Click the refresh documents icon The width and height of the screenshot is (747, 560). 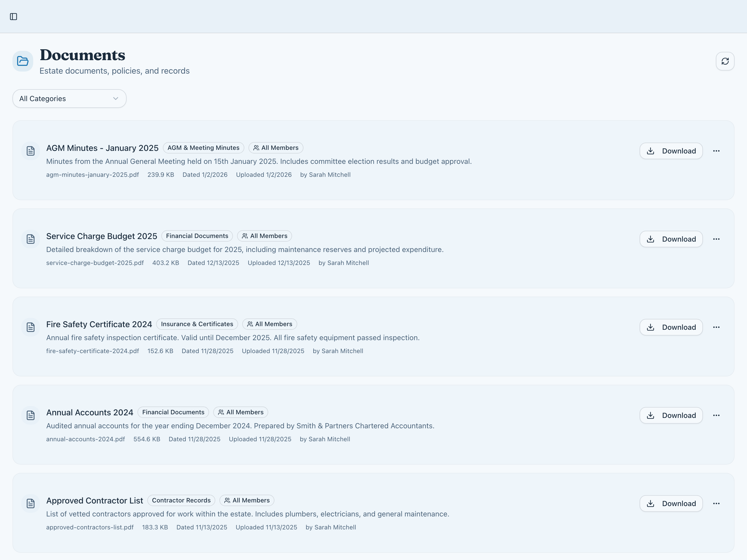(725, 61)
